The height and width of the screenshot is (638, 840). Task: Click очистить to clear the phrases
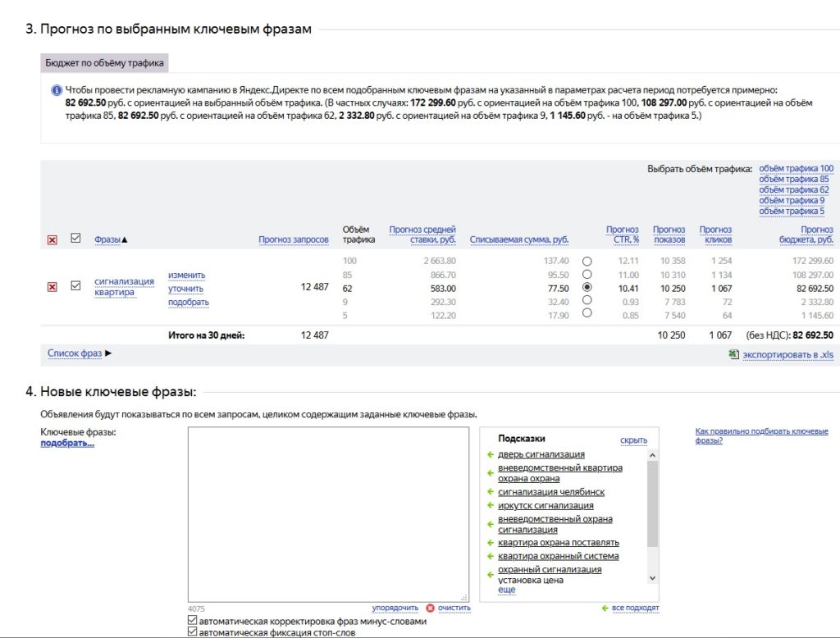pyautogui.click(x=454, y=608)
